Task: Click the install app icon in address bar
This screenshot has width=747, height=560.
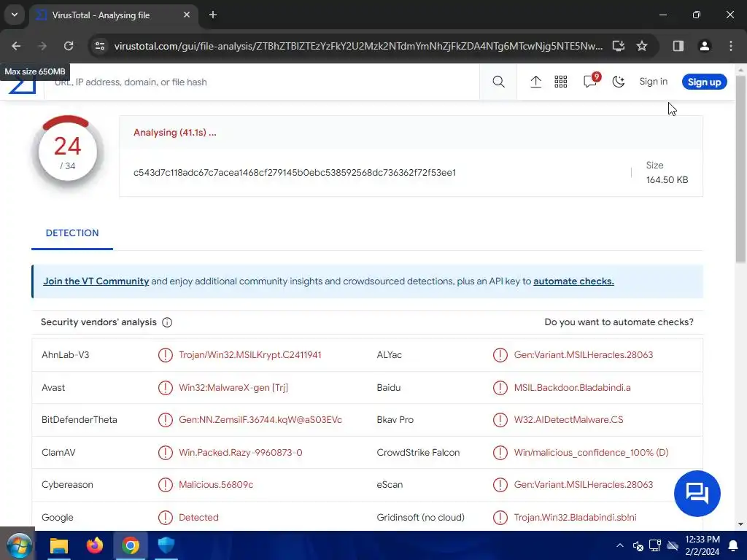Action: (619, 46)
